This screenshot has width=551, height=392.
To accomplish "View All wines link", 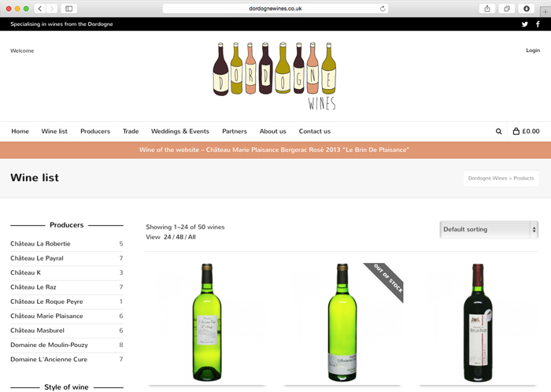I will point(192,237).
